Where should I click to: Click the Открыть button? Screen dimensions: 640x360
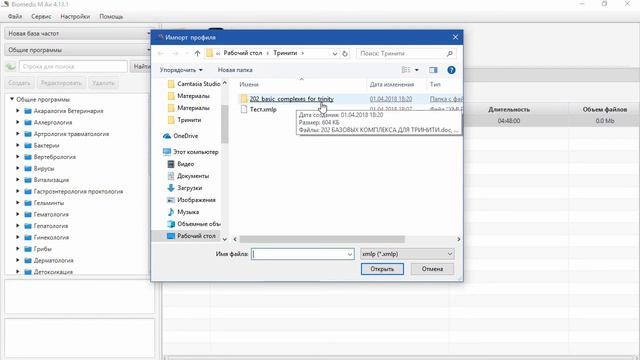(x=382, y=269)
